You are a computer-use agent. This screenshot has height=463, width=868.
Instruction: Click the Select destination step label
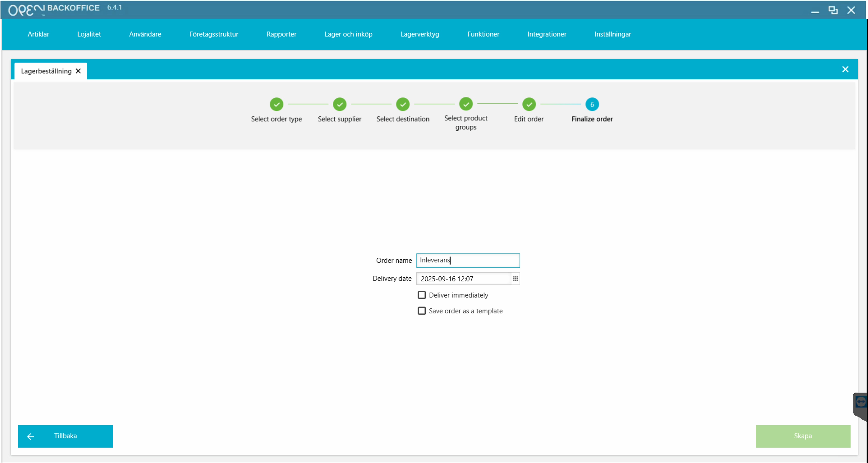(x=403, y=119)
